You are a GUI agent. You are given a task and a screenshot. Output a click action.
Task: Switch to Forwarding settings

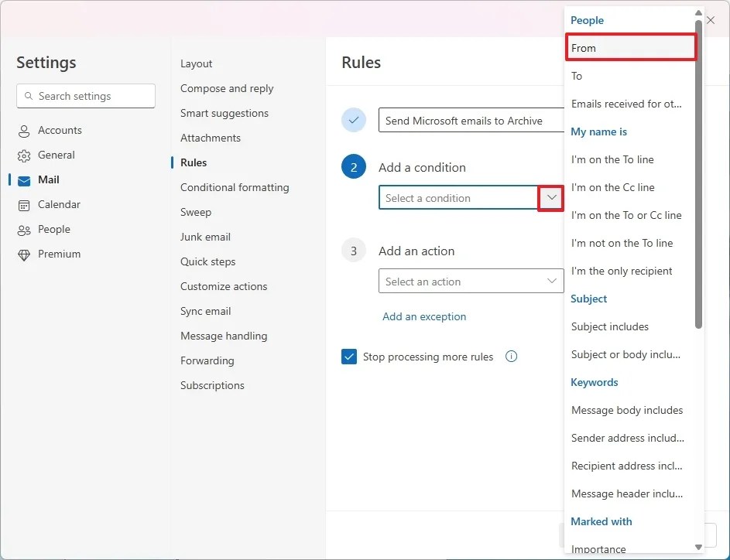(207, 360)
